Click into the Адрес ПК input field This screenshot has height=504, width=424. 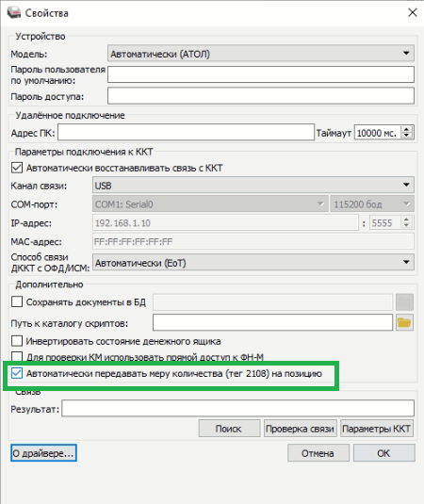click(186, 133)
